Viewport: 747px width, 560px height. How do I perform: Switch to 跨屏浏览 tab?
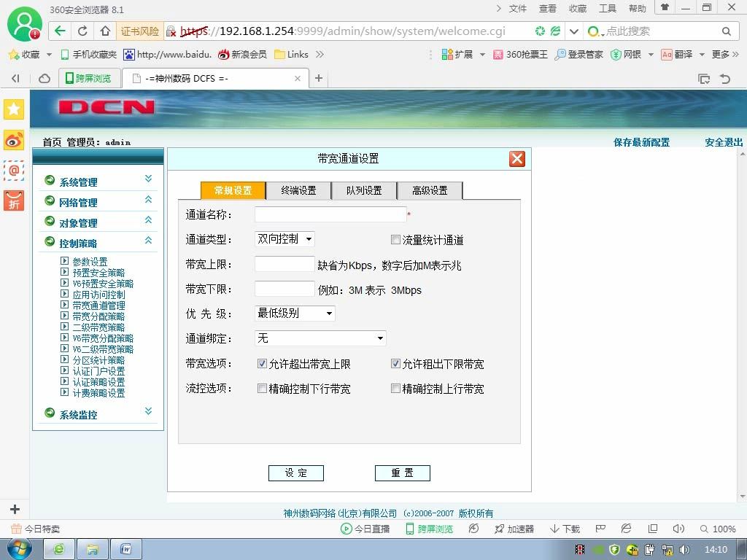tap(88, 78)
